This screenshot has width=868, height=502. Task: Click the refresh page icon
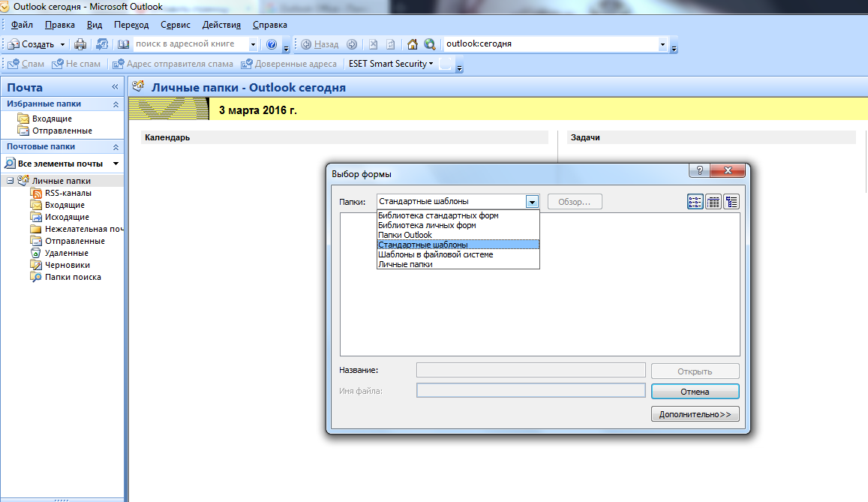click(x=390, y=44)
